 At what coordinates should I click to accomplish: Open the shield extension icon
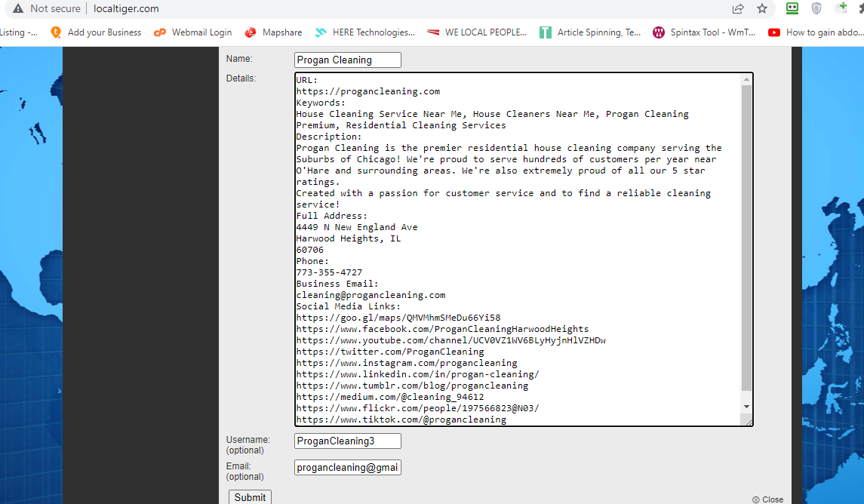(816, 8)
